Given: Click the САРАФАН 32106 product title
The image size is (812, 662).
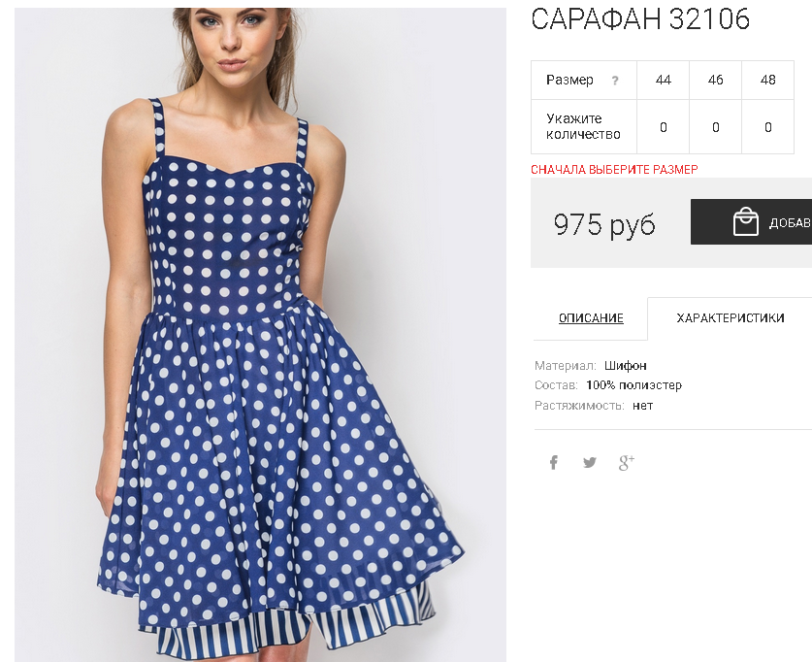Looking at the screenshot, I should click(x=640, y=18).
